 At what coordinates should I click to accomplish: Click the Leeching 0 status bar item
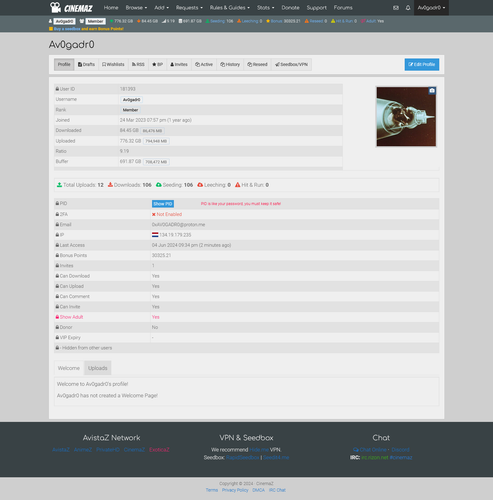click(x=249, y=21)
